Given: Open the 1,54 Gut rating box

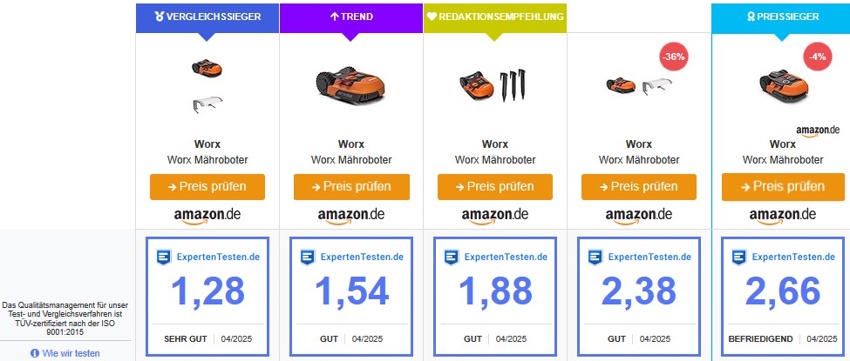Looking at the screenshot, I should coord(351,296).
